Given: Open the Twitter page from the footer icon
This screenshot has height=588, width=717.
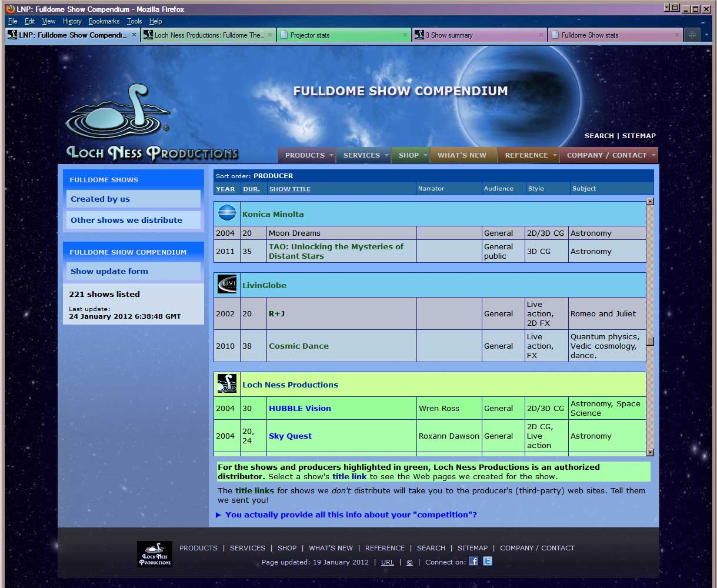Looking at the screenshot, I should 488,562.
